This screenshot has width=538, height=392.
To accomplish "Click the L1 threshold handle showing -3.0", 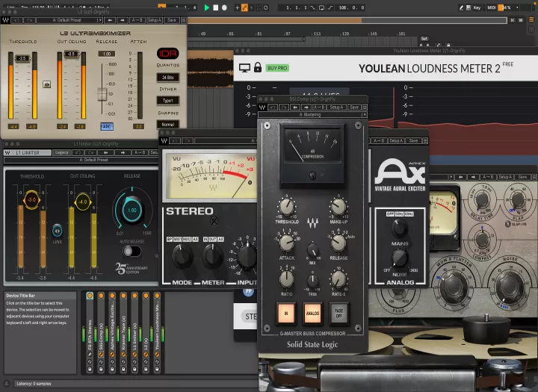I will click(31, 199).
